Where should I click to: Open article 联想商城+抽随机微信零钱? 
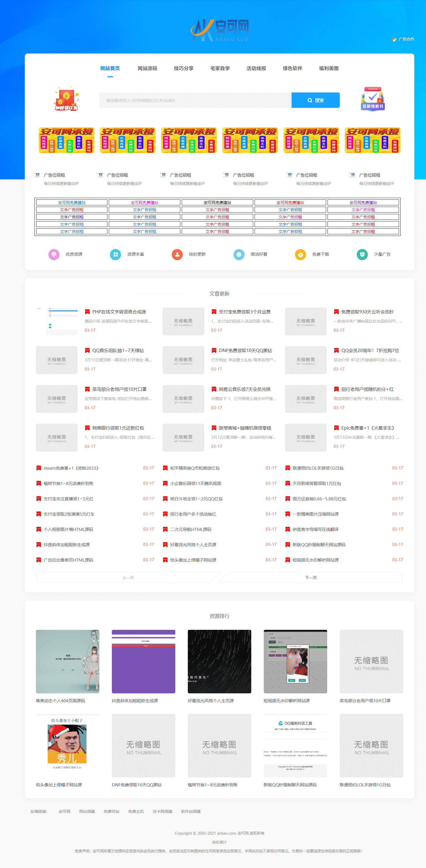click(x=245, y=428)
